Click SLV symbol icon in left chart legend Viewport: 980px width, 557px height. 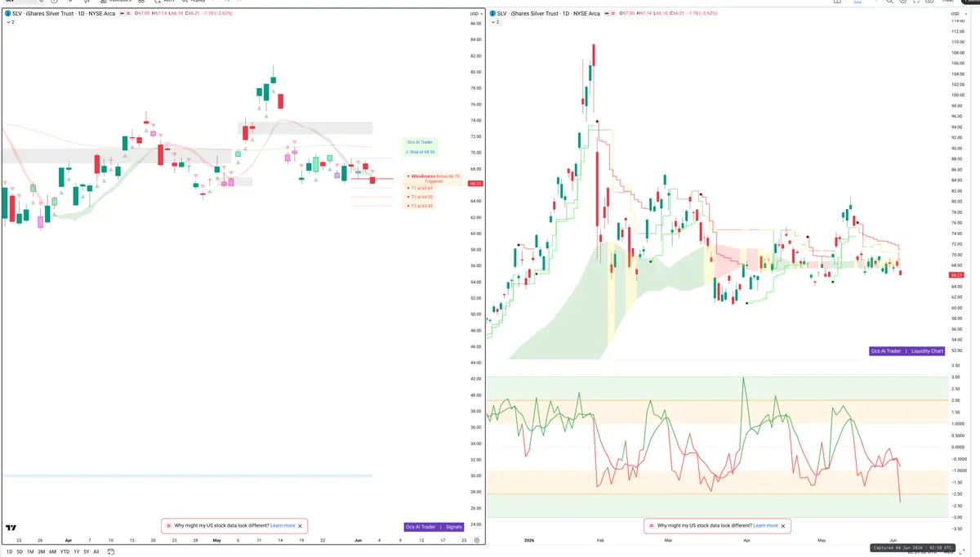(8, 14)
